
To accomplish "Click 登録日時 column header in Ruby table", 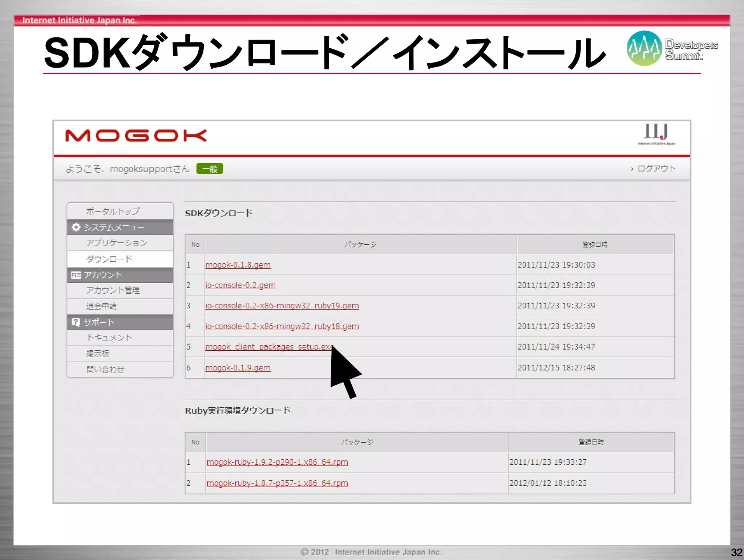I will (591, 442).
